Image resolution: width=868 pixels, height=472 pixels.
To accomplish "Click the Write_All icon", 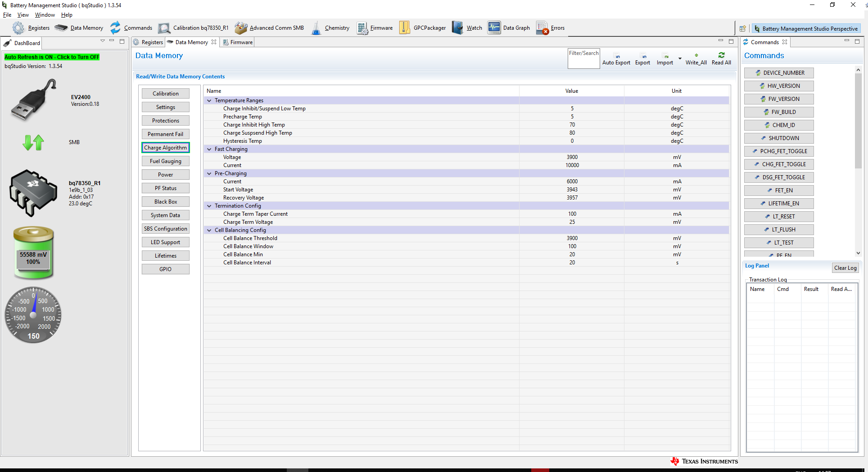I will [696, 55].
